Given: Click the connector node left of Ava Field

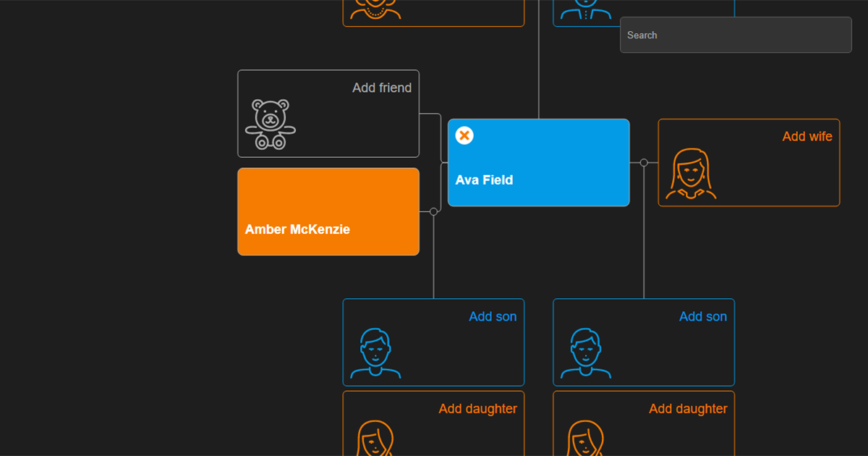Looking at the screenshot, I should click(433, 211).
